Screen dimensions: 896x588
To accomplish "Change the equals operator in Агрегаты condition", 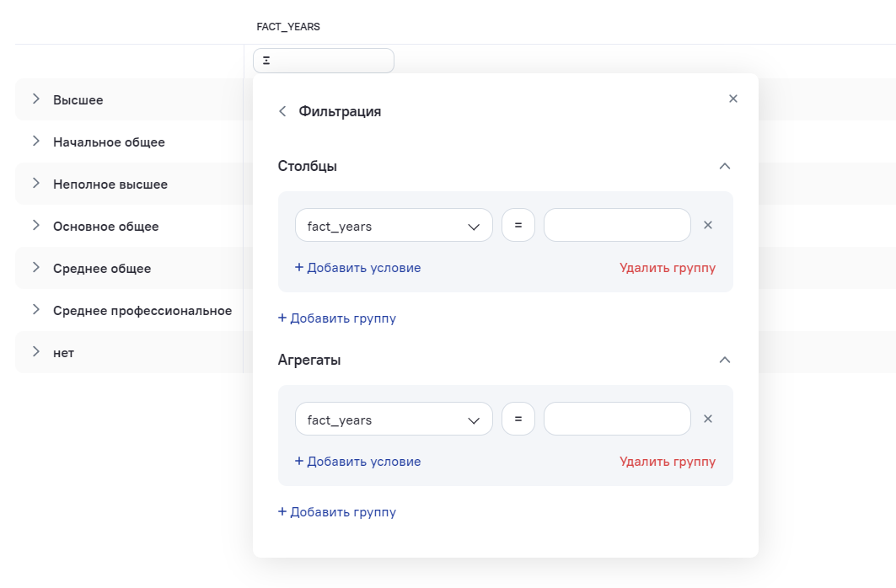I will point(518,420).
